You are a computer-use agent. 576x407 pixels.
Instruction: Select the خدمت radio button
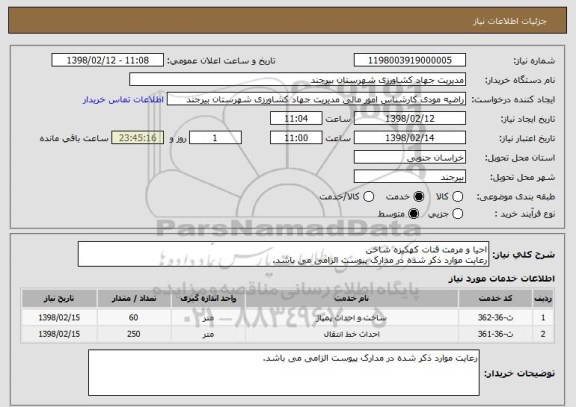click(x=419, y=197)
